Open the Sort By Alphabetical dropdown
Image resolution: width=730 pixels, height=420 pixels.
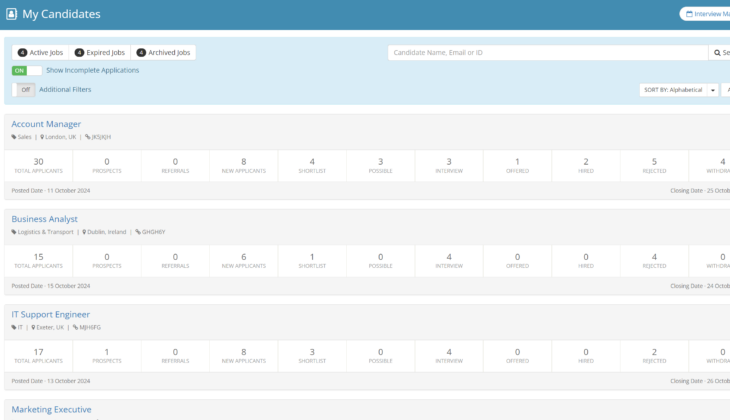coord(673,90)
